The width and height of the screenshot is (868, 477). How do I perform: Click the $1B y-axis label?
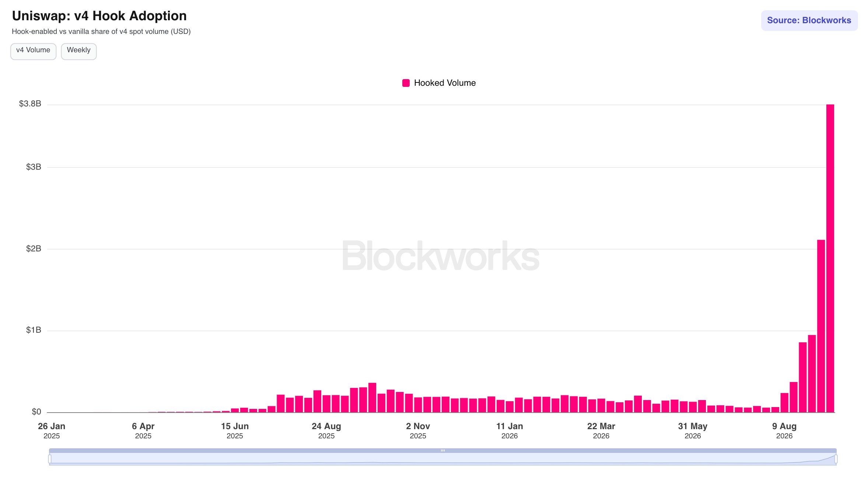click(x=34, y=330)
